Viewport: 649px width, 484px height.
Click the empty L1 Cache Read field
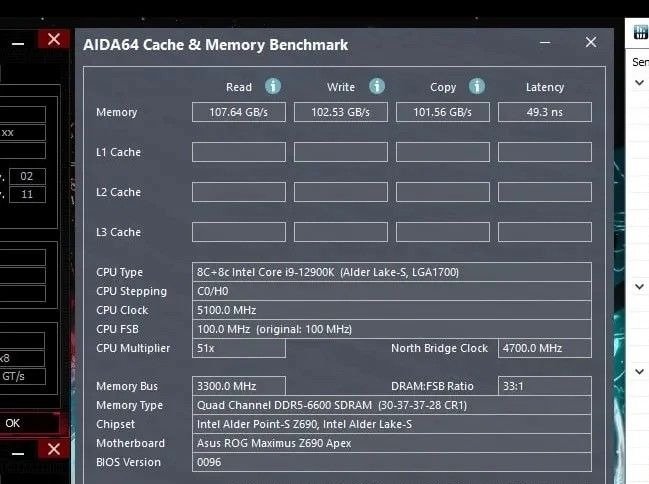tap(239, 152)
